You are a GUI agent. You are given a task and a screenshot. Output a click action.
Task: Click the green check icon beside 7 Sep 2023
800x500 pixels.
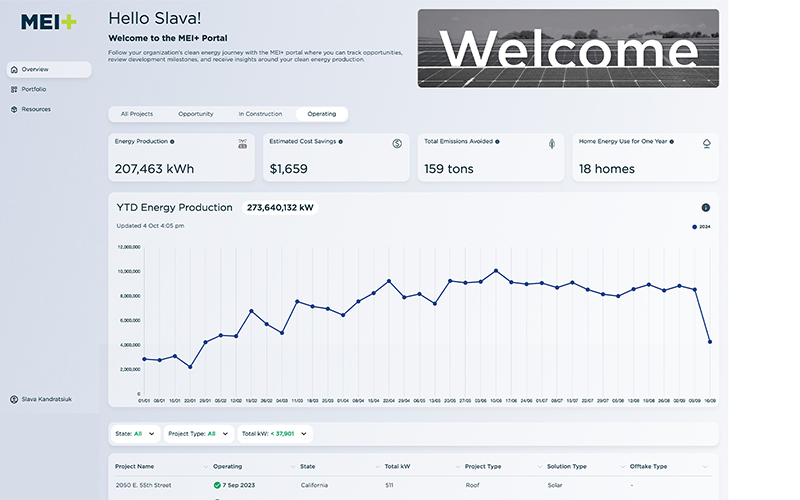(217, 485)
